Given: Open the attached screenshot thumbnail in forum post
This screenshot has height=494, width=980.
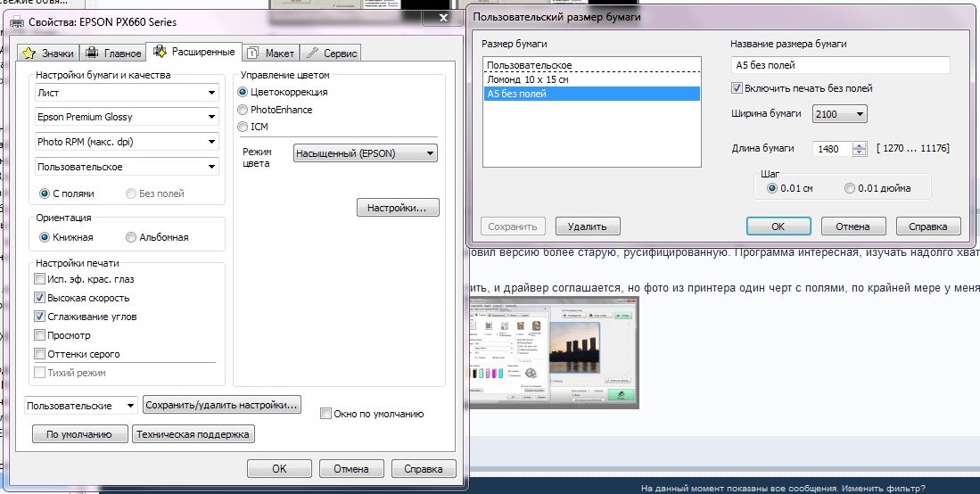Looking at the screenshot, I should click(553, 352).
